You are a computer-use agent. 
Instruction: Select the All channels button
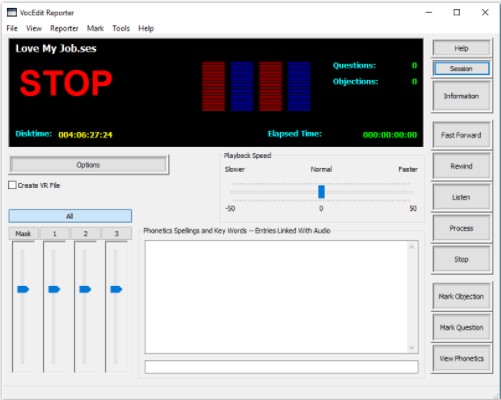(x=70, y=216)
